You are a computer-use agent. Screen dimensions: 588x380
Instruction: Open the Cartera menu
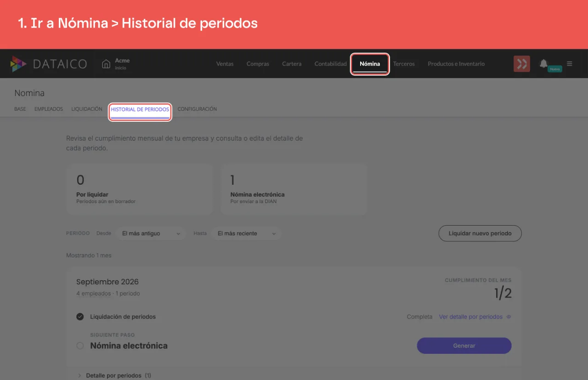coord(292,64)
